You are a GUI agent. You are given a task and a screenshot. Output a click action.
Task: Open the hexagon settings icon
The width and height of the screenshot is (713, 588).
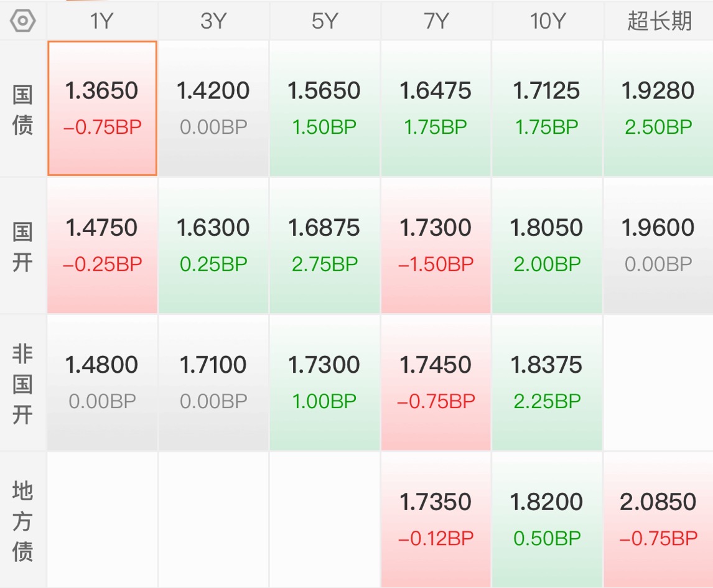23,21
